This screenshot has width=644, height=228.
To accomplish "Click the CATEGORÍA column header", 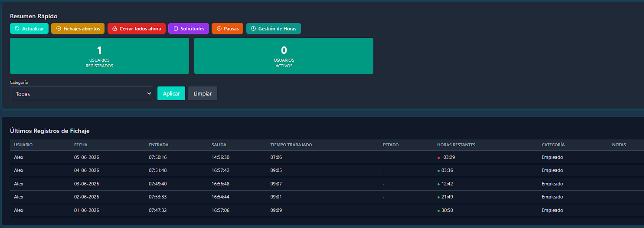I will coord(553,145).
